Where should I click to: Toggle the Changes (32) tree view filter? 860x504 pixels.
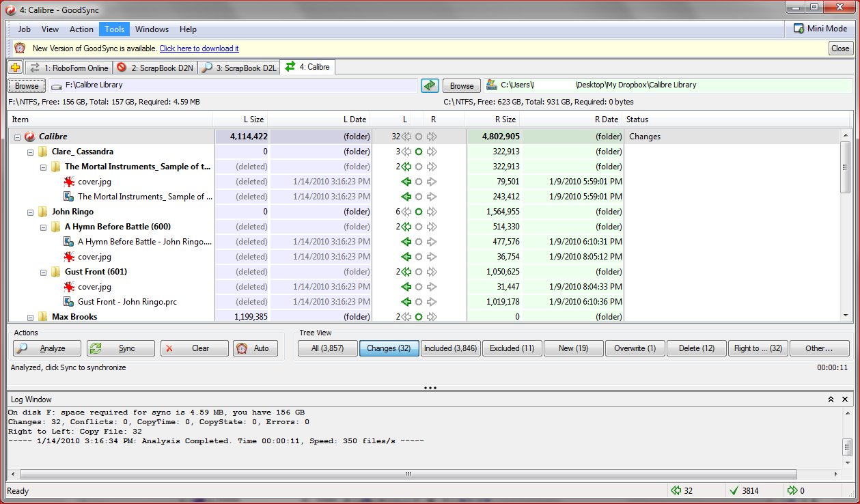click(389, 348)
